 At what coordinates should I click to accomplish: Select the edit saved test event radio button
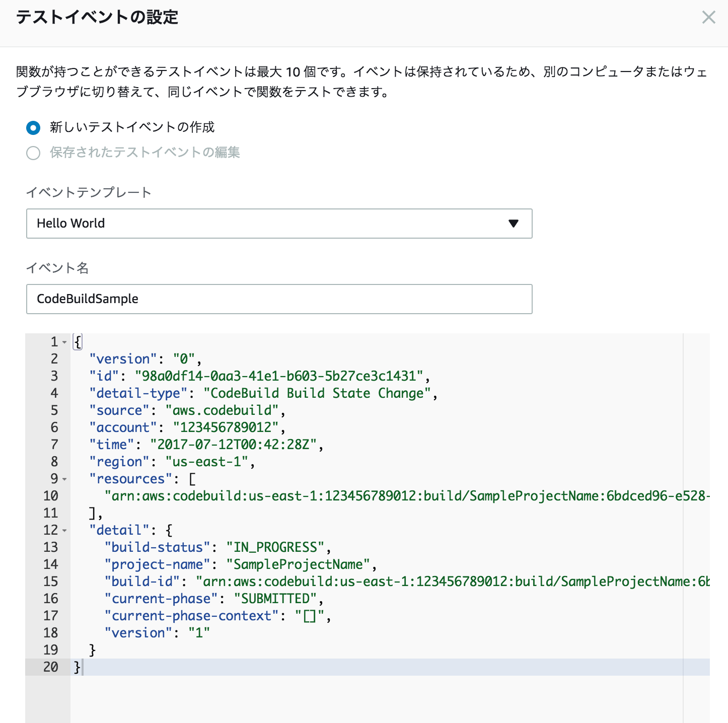33,153
